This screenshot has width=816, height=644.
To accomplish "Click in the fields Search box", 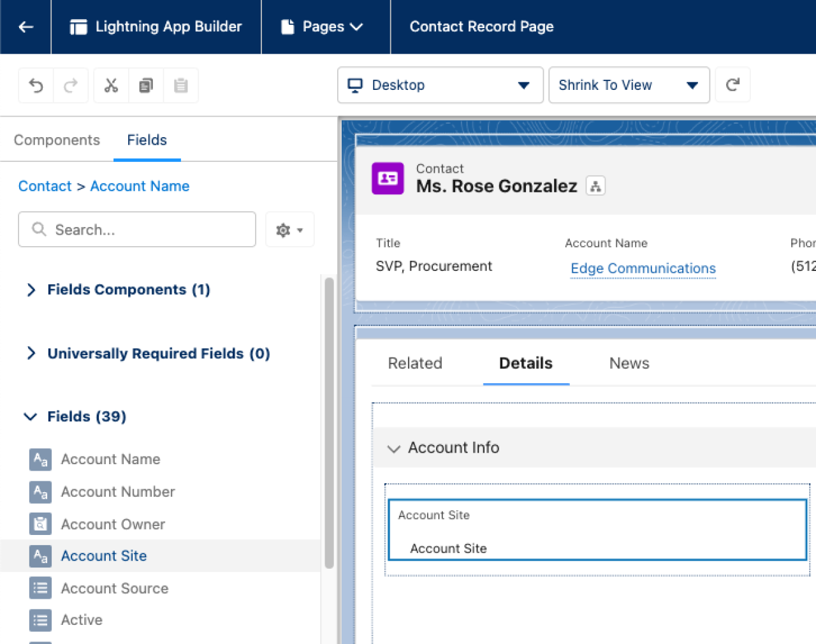I will 137,230.
